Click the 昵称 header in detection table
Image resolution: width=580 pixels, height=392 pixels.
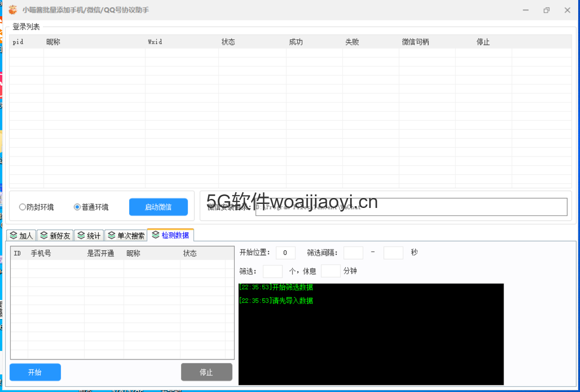[152, 254]
